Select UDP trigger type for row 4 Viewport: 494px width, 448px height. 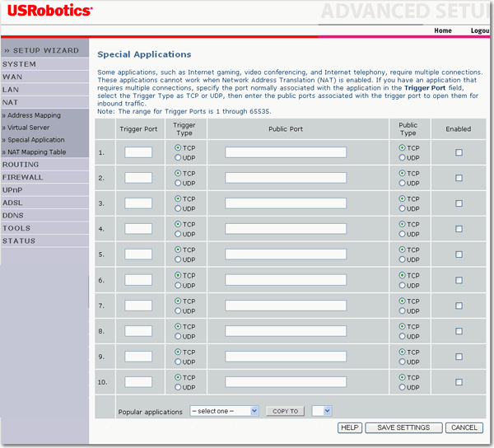point(178,234)
